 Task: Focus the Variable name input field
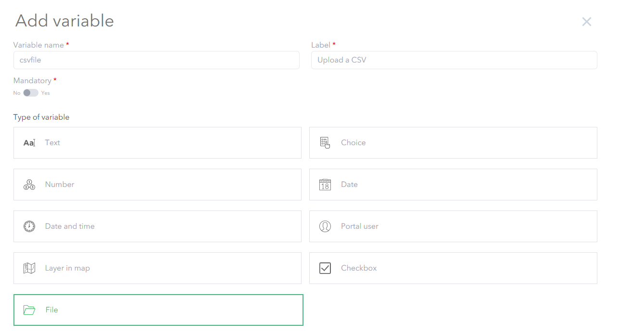coord(156,60)
